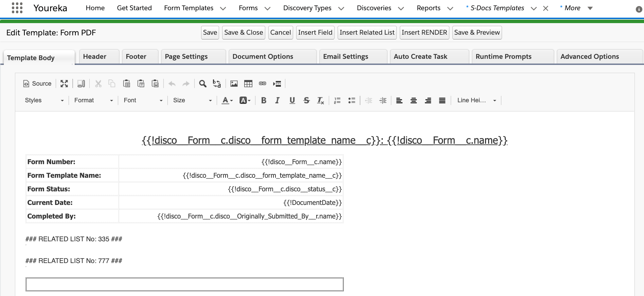Toggle Underline formatting
Screen dimensions: 644x296
(292, 100)
